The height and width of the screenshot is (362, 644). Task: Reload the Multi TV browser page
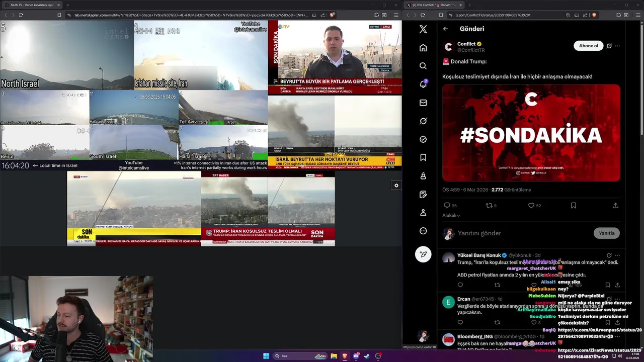[21, 15]
